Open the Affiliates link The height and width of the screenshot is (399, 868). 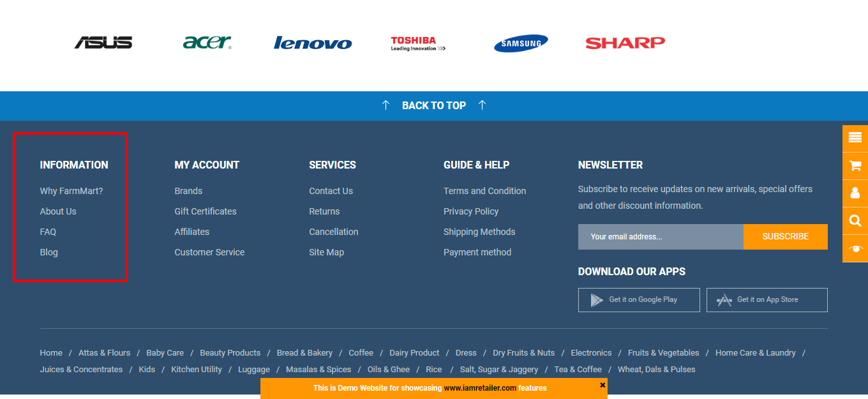(192, 232)
